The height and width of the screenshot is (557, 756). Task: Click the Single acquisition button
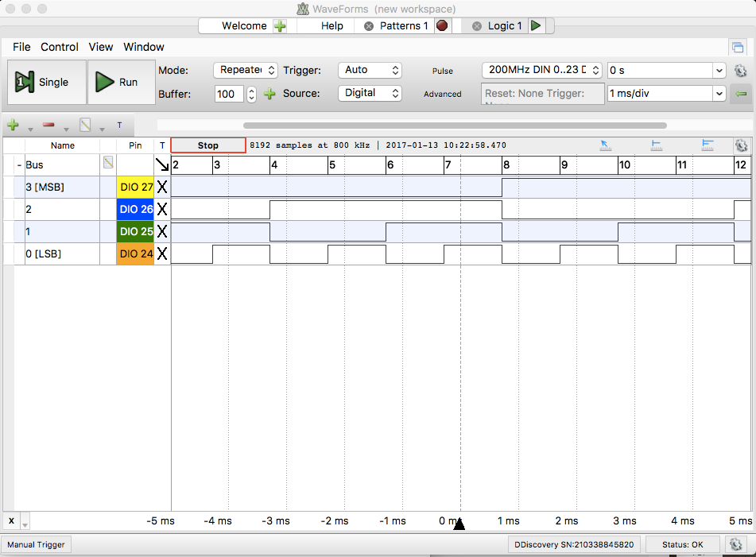[47, 82]
